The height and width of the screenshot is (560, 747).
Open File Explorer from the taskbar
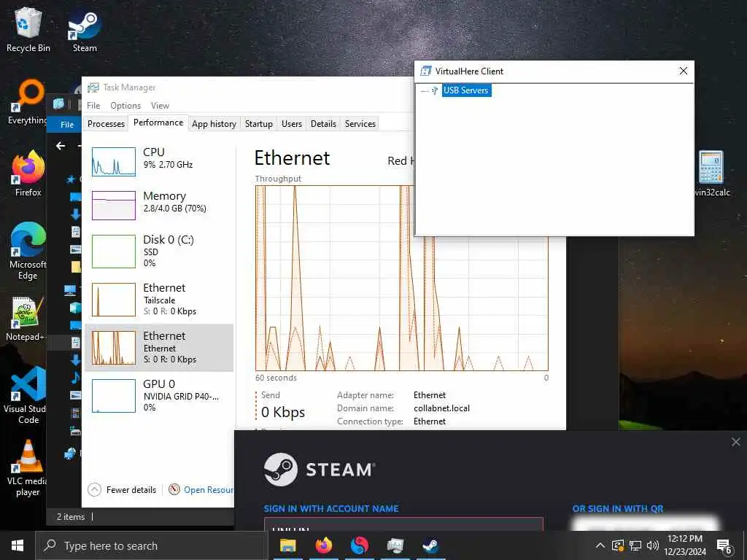click(287, 545)
